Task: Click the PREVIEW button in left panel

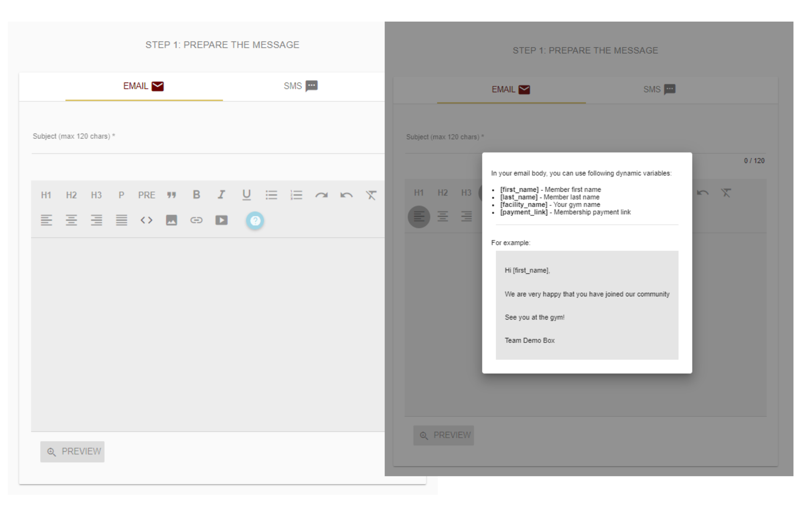Action: coord(73,452)
